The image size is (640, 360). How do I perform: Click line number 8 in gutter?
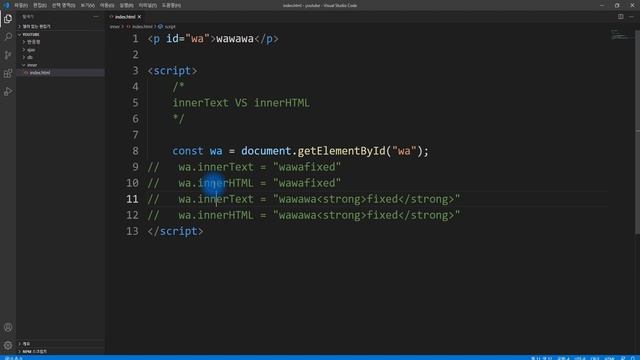click(x=135, y=151)
